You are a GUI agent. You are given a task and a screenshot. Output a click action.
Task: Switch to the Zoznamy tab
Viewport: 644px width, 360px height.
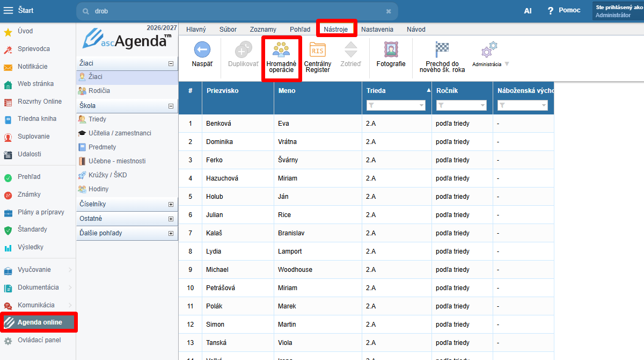click(x=263, y=30)
